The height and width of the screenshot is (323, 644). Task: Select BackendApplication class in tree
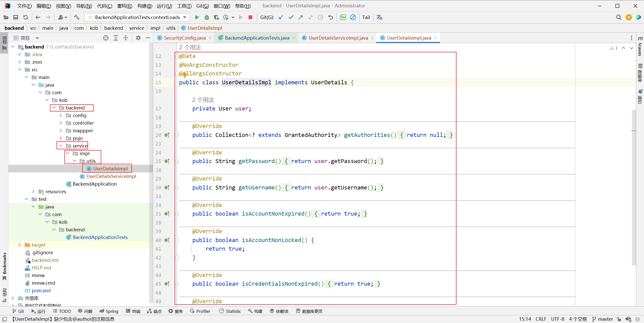coord(94,184)
